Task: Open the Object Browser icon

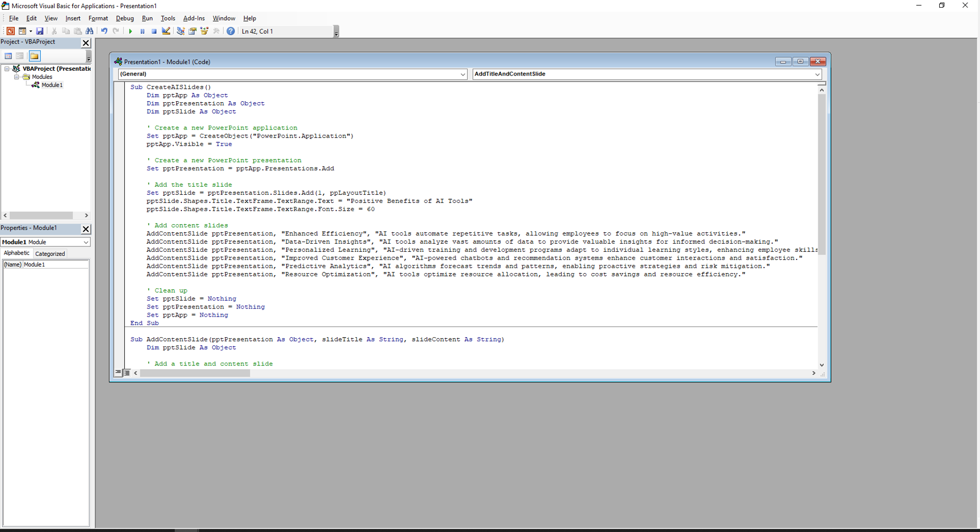Action: click(205, 31)
